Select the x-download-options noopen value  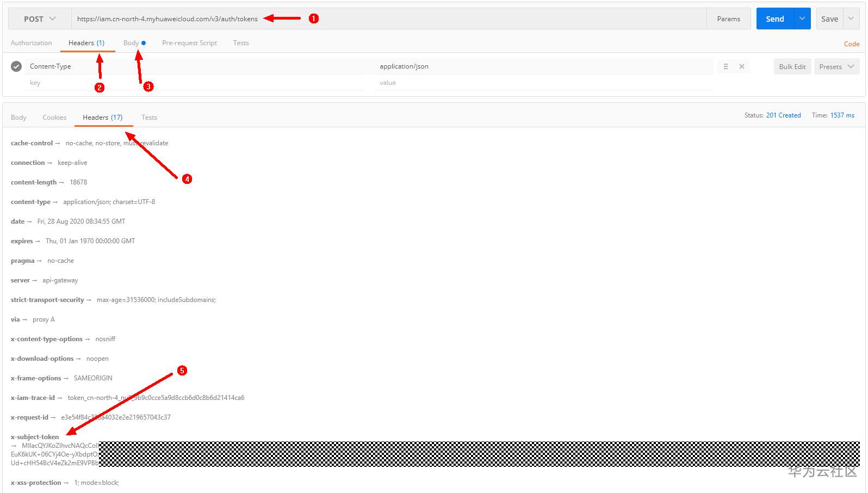tap(97, 359)
